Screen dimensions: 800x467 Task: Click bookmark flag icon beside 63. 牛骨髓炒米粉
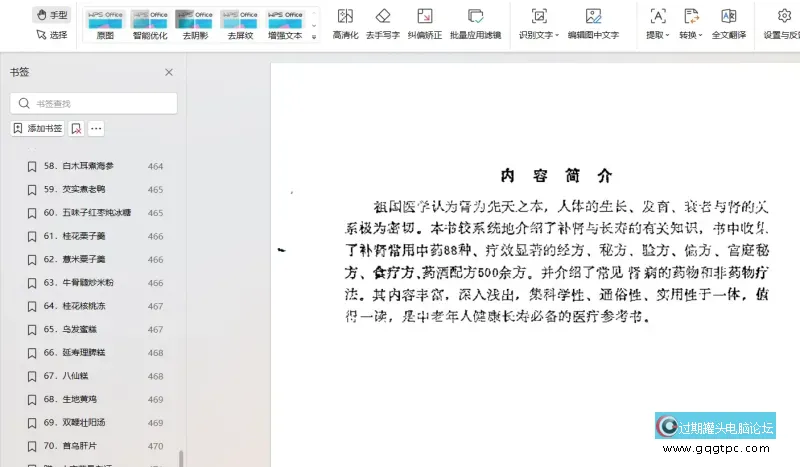pyautogui.click(x=32, y=283)
